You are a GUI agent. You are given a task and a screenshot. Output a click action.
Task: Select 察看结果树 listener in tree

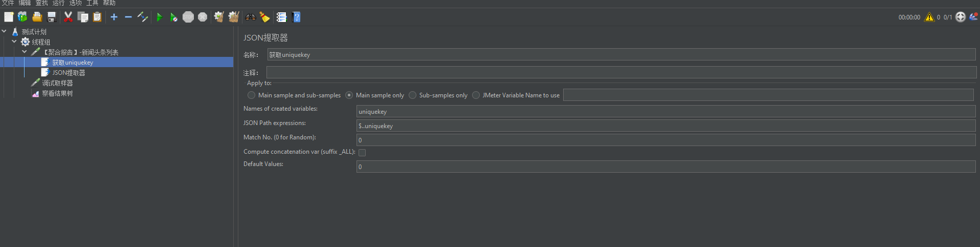(x=57, y=93)
